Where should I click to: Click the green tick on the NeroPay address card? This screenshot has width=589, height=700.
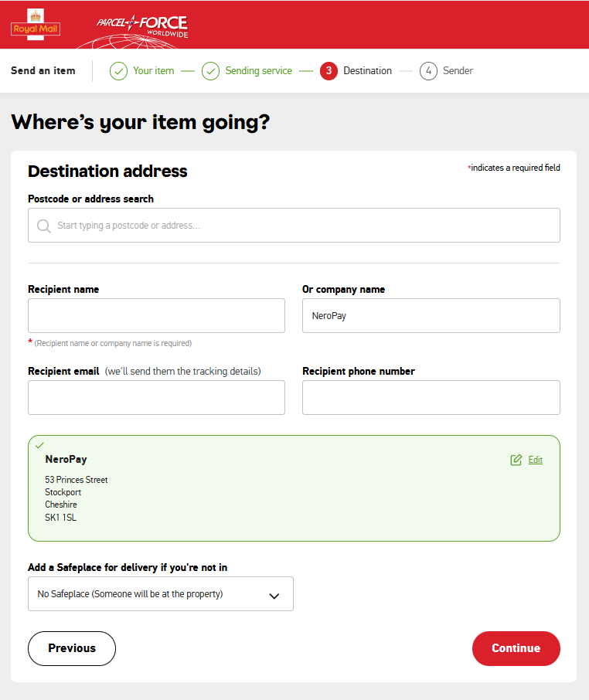(x=39, y=445)
